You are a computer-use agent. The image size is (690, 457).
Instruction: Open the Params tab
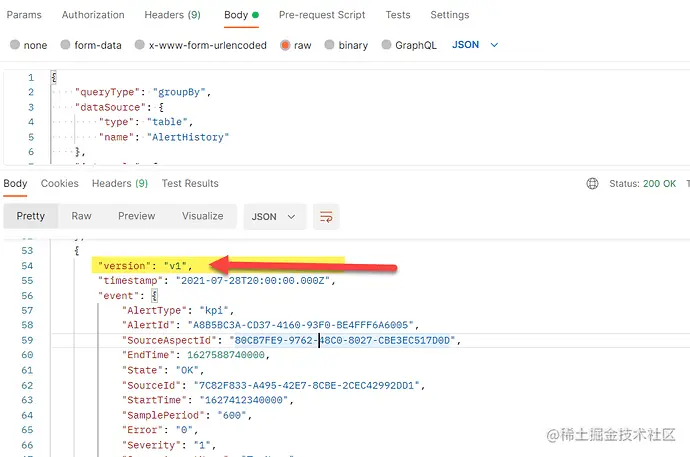(24, 15)
